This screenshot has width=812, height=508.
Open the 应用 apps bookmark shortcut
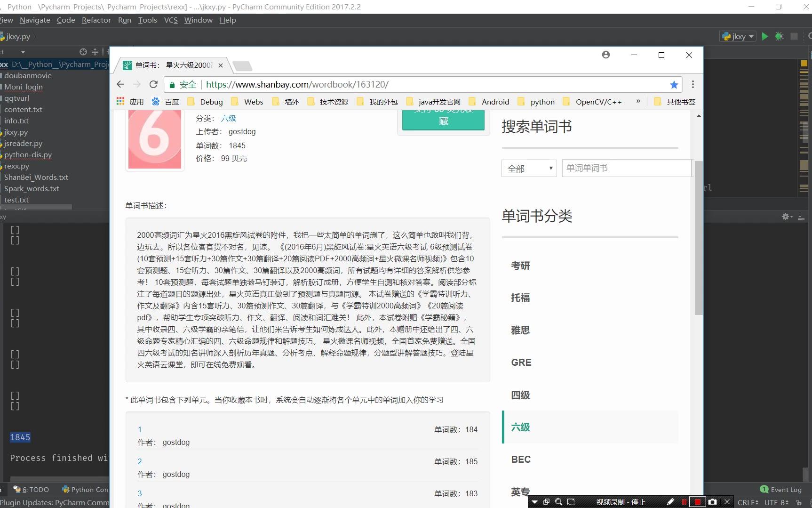click(130, 102)
